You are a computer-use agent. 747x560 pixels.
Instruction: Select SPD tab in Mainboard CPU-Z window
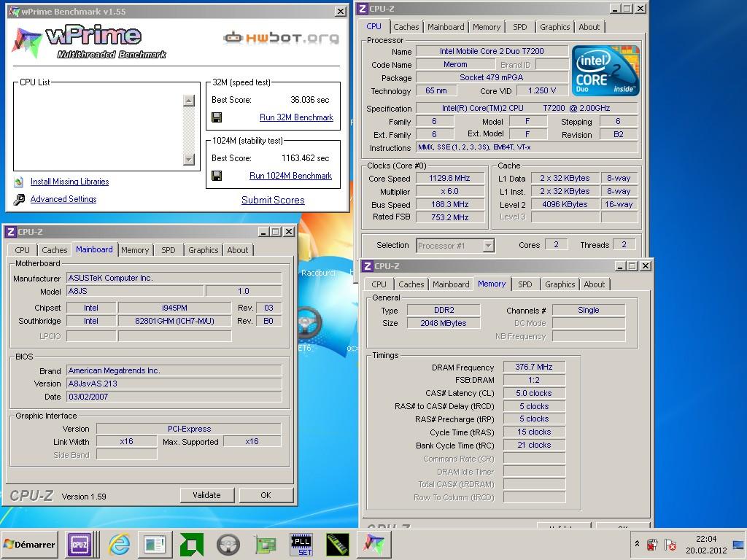tap(169, 250)
